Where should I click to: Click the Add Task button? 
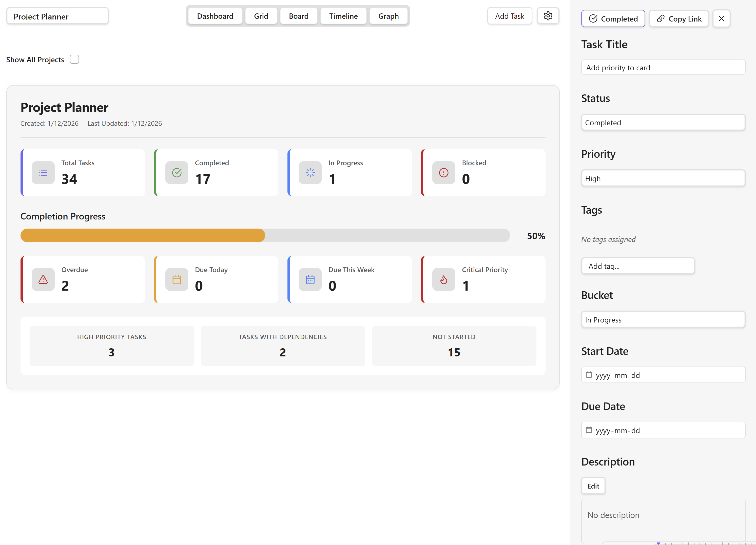pyautogui.click(x=509, y=16)
